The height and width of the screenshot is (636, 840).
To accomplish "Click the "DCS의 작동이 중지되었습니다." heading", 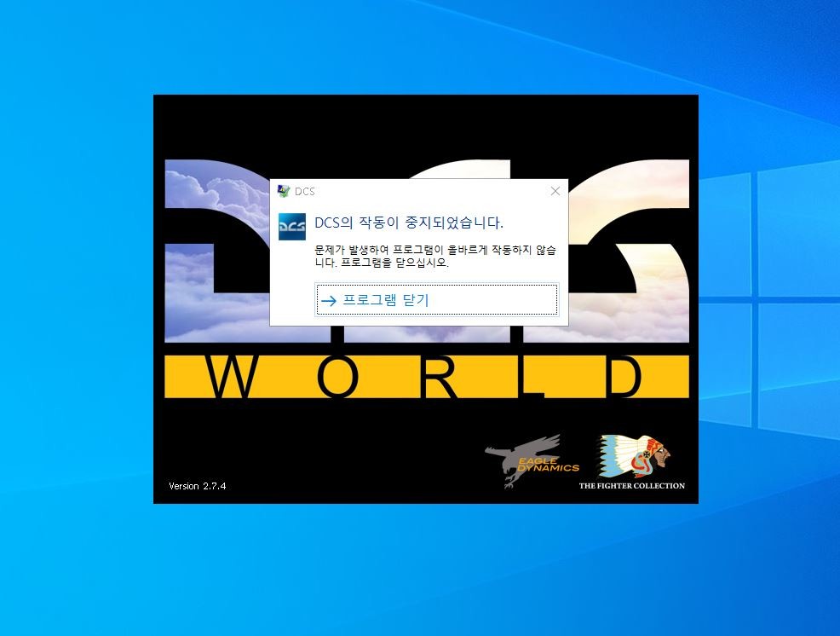I will [409, 223].
